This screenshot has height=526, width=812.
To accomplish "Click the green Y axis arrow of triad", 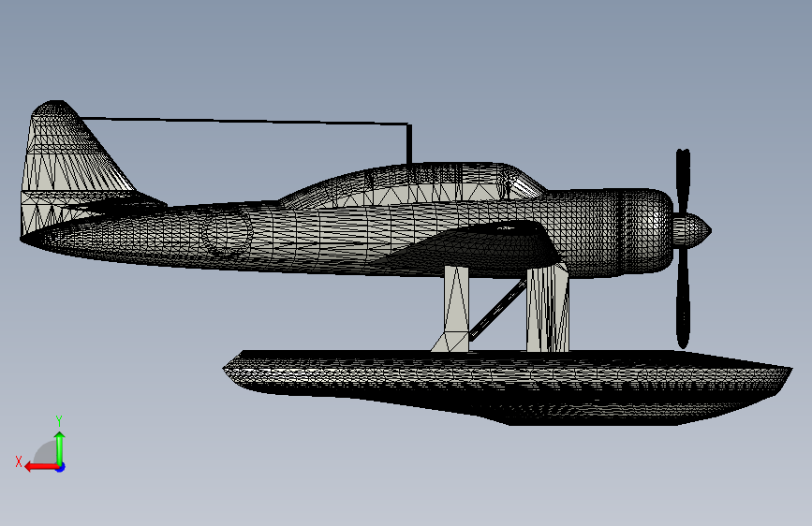I will 60,447.
